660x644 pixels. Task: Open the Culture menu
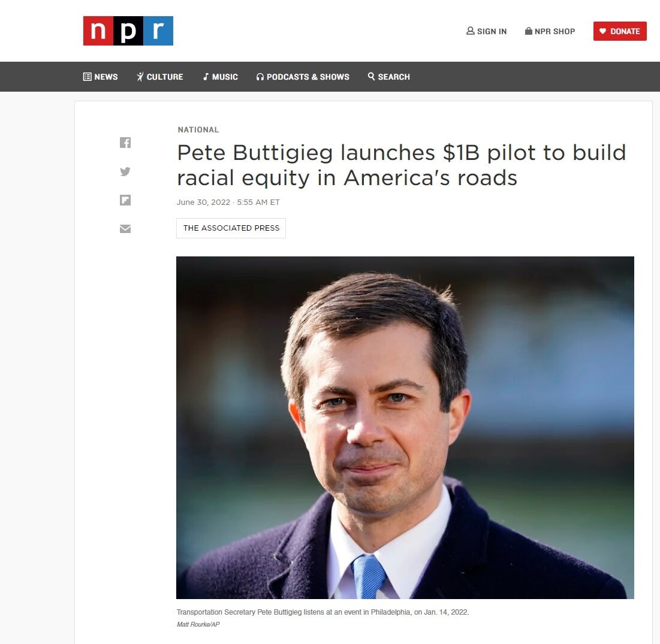159,77
